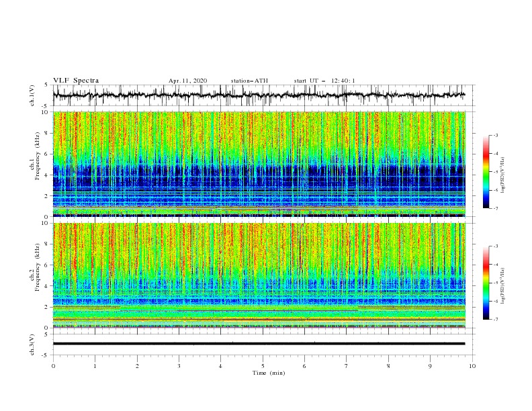Click the "ch.3(V)" vertical axis label
Viewport: 532px width, 411px height.
click(x=32, y=345)
